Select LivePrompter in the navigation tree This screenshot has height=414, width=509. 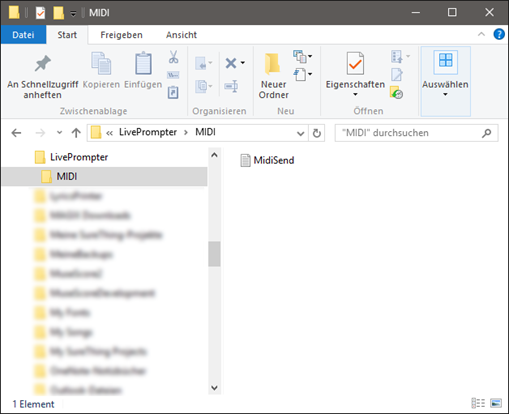pos(79,157)
